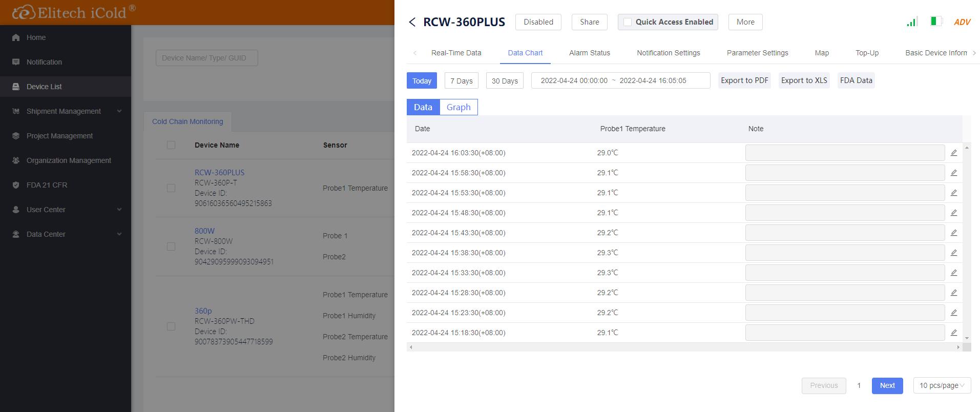Click the note field for the 15:43:30 reading
Image resolution: width=980 pixels, height=412 pixels.
click(x=845, y=233)
